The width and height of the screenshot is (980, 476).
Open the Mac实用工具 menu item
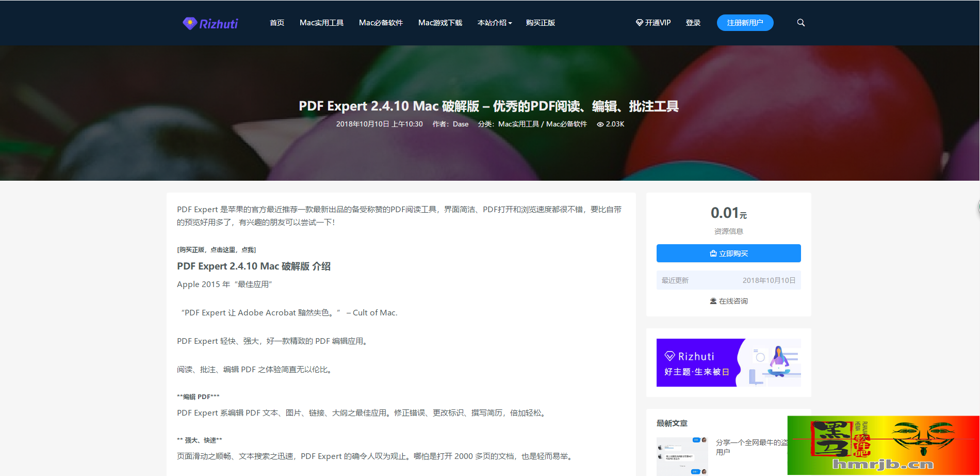321,23
